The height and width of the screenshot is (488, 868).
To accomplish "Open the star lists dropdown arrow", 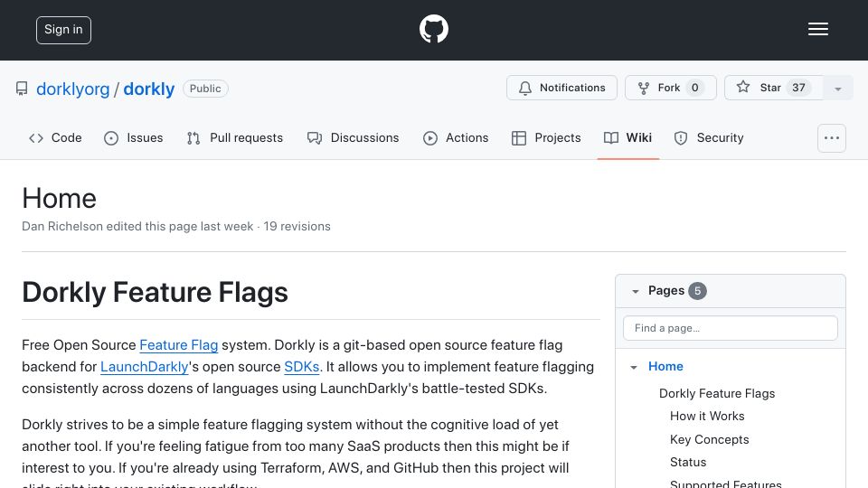I will (x=837, y=89).
